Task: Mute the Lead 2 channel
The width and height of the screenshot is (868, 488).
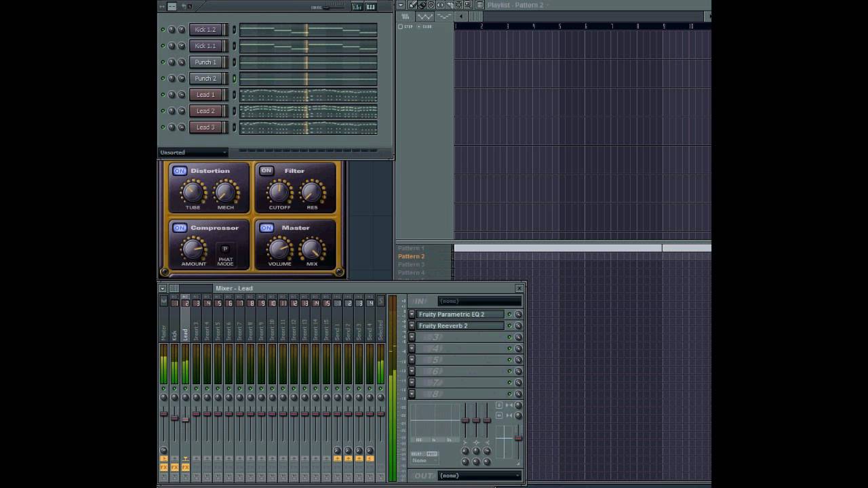Action: [163, 111]
